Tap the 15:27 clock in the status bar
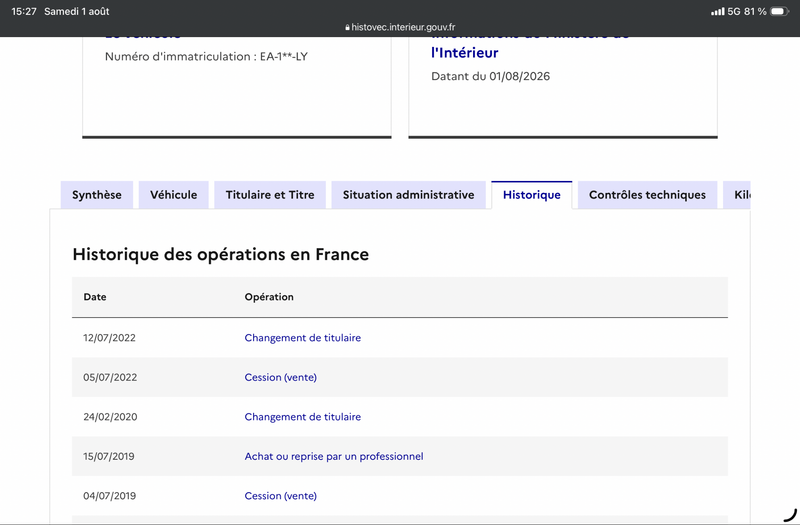 [24, 11]
